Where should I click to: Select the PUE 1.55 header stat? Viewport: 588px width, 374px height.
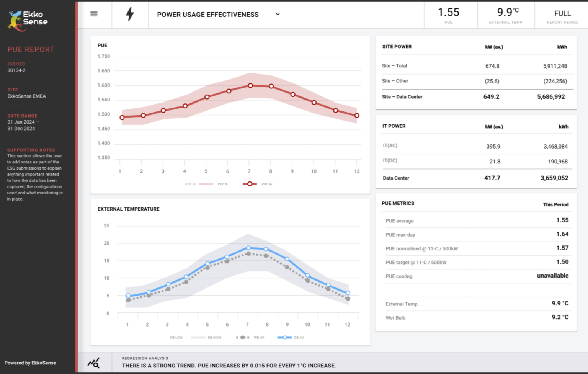click(x=448, y=15)
